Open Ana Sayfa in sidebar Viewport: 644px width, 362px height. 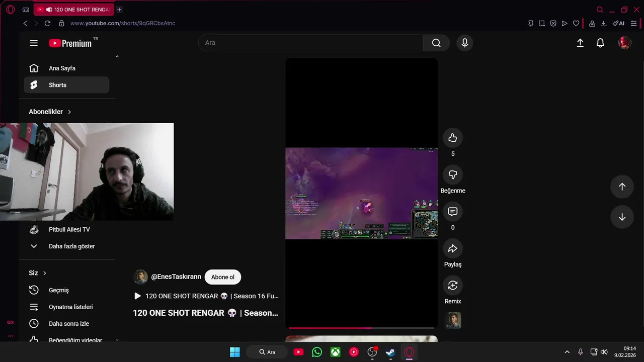[66, 68]
